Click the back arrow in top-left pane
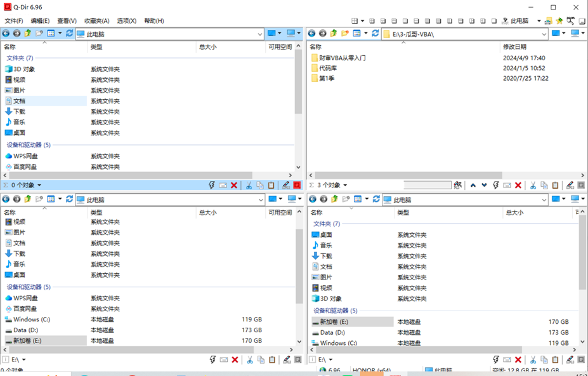 [6, 33]
